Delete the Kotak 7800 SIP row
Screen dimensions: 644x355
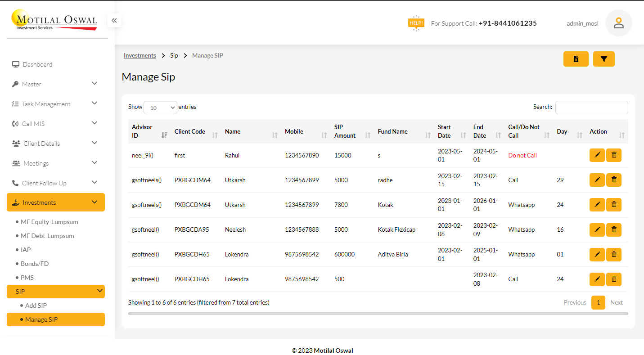(x=614, y=205)
